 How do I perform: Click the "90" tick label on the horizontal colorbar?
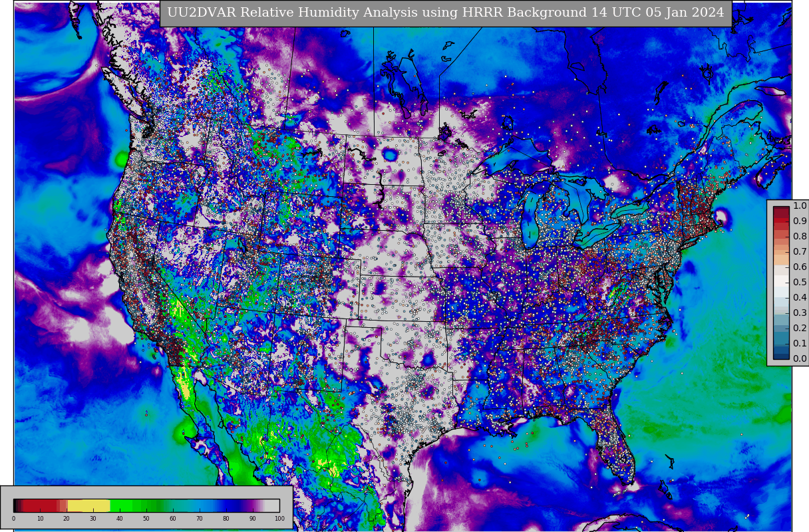pos(253,519)
